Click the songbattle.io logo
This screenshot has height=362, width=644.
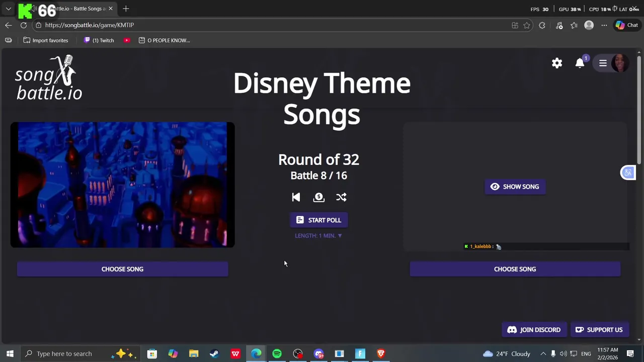click(48, 78)
